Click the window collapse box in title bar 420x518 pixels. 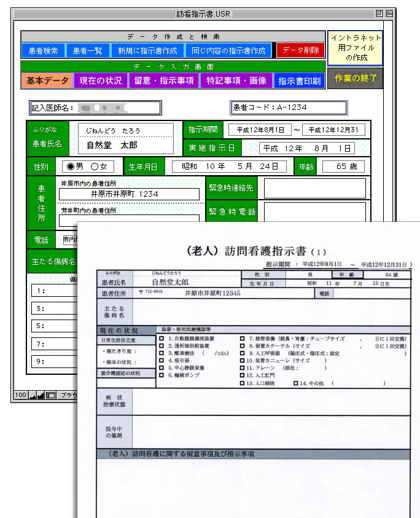click(390, 14)
